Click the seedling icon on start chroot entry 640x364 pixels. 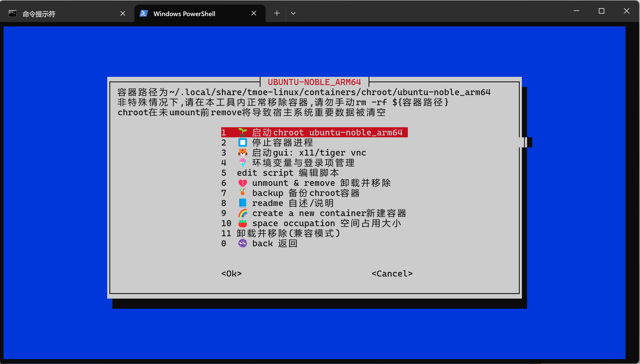click(x=243, y=132)
